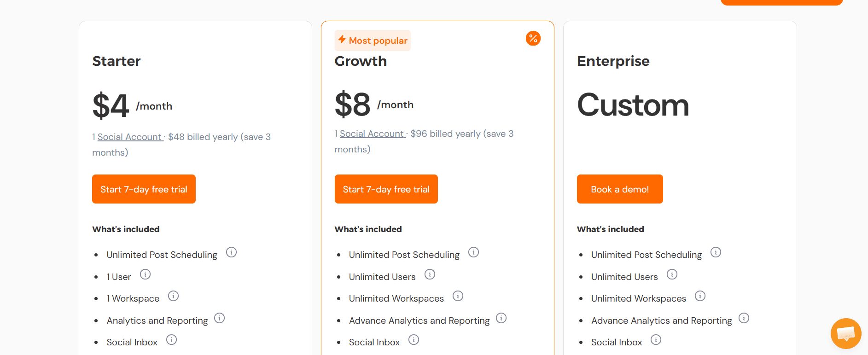Click info icon beside Enterprise's Unlimited Users

(x=672, y=274)
